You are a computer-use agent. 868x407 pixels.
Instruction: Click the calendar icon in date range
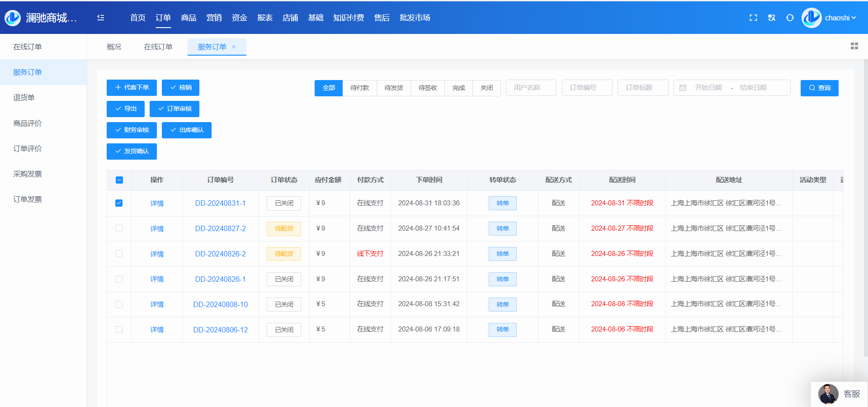tap(683, 88)
